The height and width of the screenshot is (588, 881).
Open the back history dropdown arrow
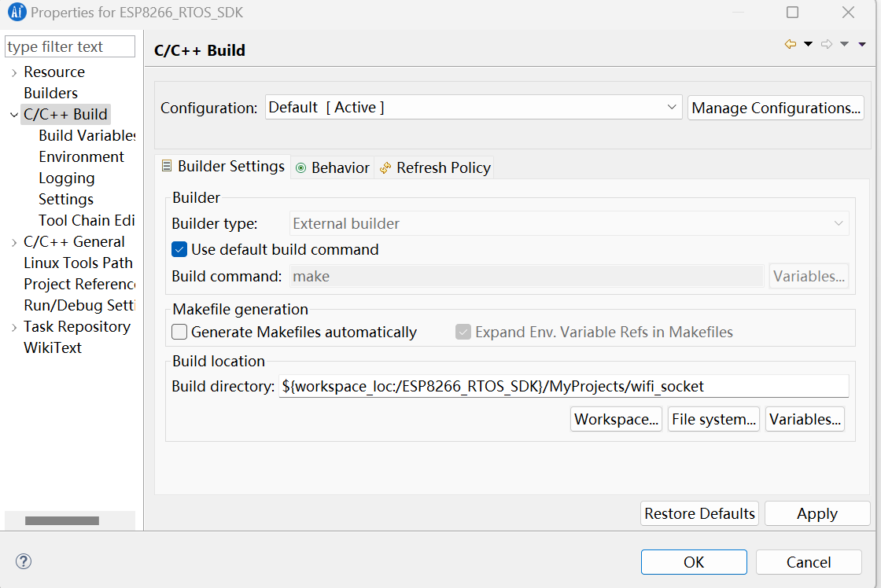(808, 44)
